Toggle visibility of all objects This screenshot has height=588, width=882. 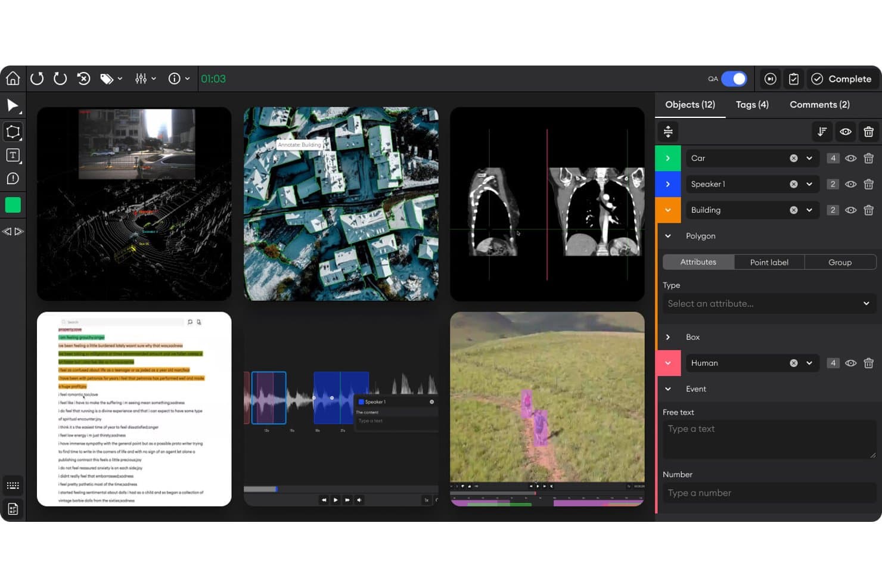point(846,132)
